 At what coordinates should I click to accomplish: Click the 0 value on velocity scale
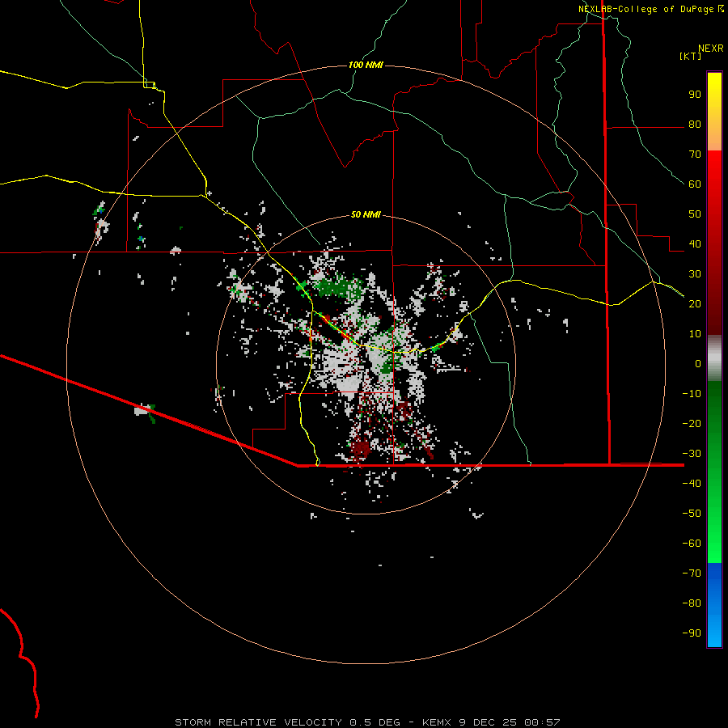pos(698,364)
